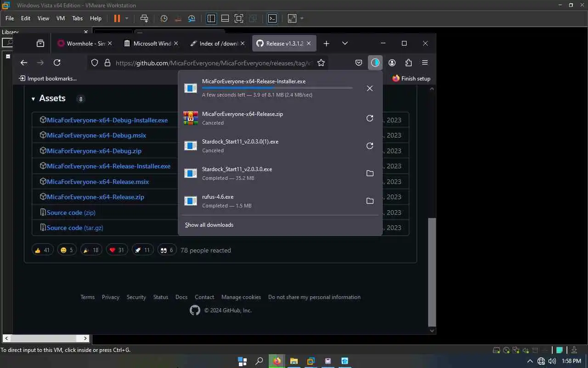Click the Finish setup bookmark button
Viewport: 588px width, 368px height.
(411, 79)
